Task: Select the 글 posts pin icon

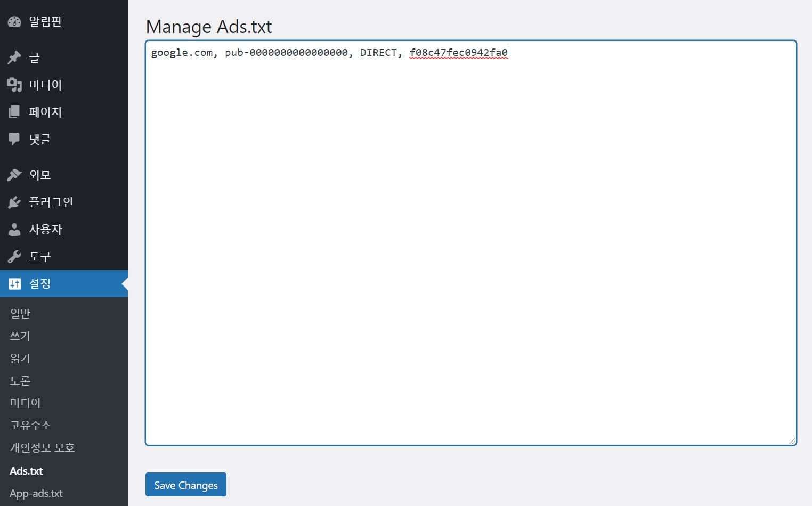Action: (14, 58)
